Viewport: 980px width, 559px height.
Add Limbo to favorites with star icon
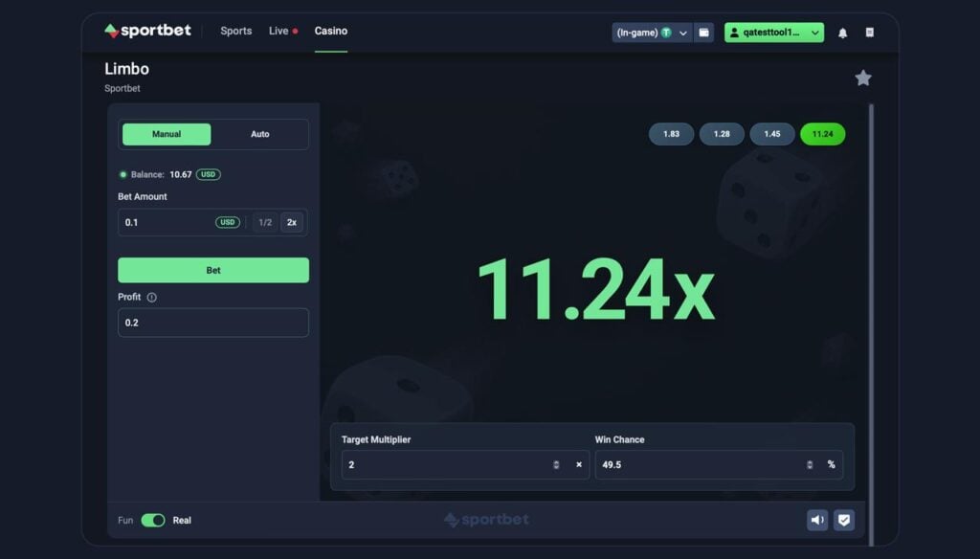point(863,78)
